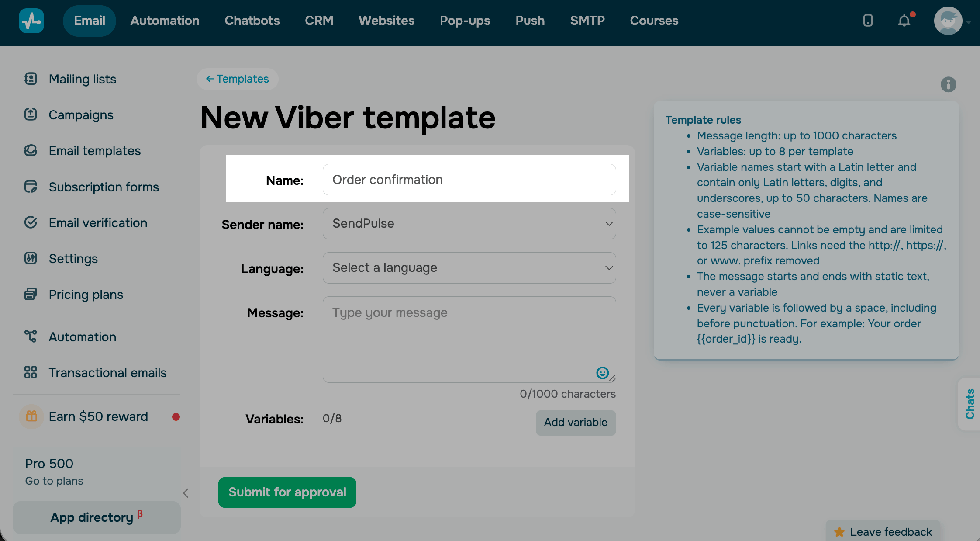The width and height of the screenshot is (980, 541).
Task: Click the Name input field
Action: click(x=469, y=180)
